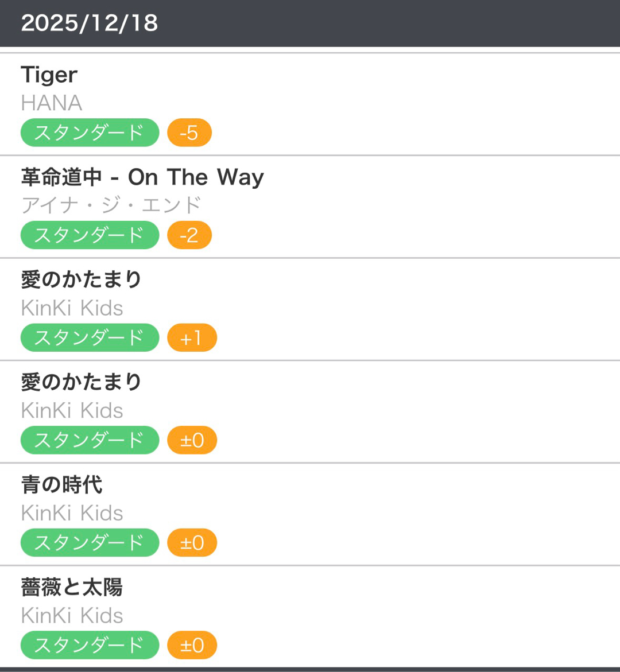The image size is (620, 672).
Task: Click the -2 key badge
Action: tap(189, 235)
